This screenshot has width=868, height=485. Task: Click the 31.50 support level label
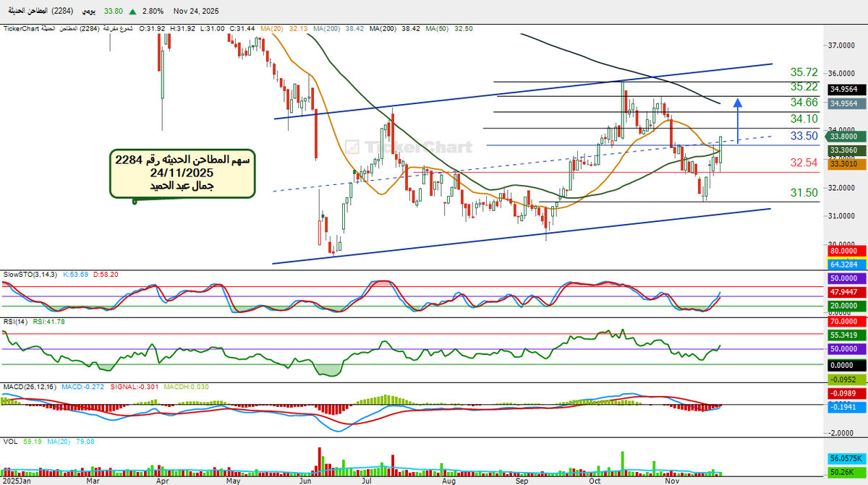coord(804,192)
